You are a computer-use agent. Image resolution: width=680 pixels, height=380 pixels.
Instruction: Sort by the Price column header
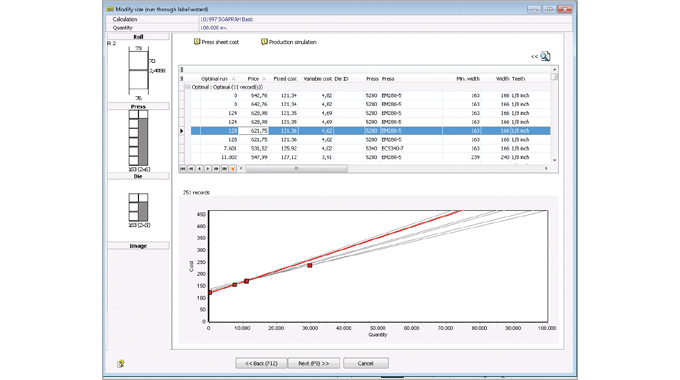pos(253,79)
